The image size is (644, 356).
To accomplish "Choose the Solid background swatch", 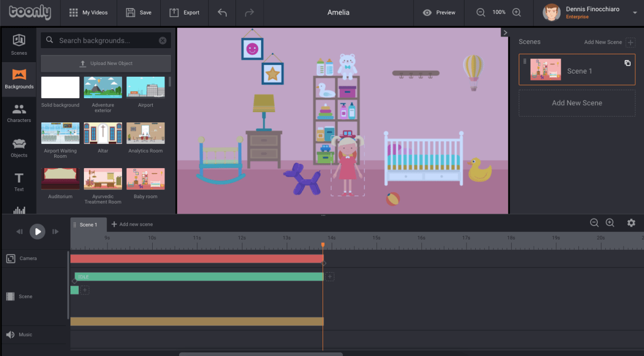I will pyautogui.click(x=60, y=88).
